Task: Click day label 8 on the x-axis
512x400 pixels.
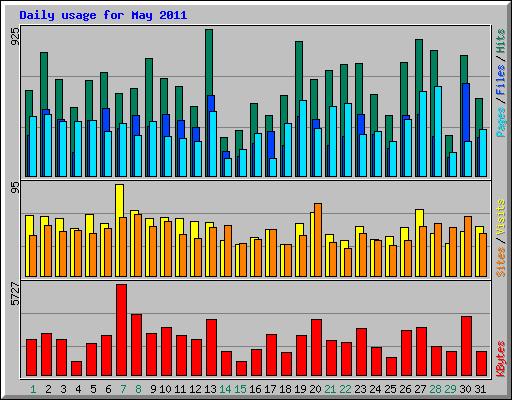Action: pos(138,389)
